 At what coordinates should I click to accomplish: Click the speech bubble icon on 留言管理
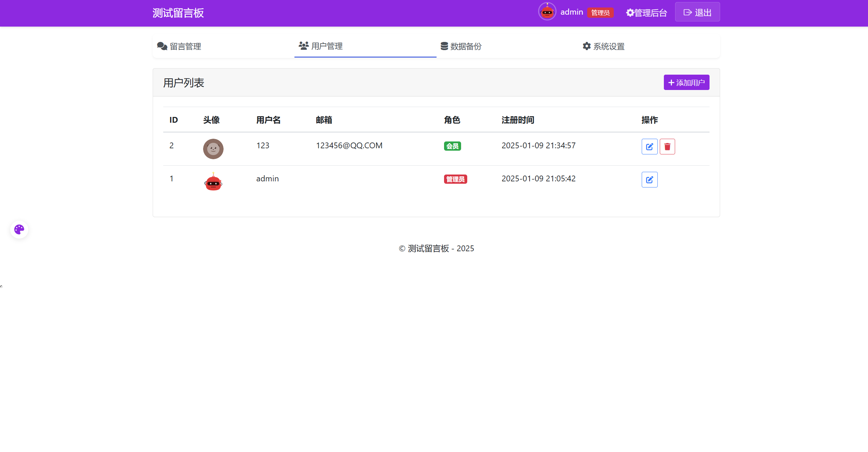point(162,46)
